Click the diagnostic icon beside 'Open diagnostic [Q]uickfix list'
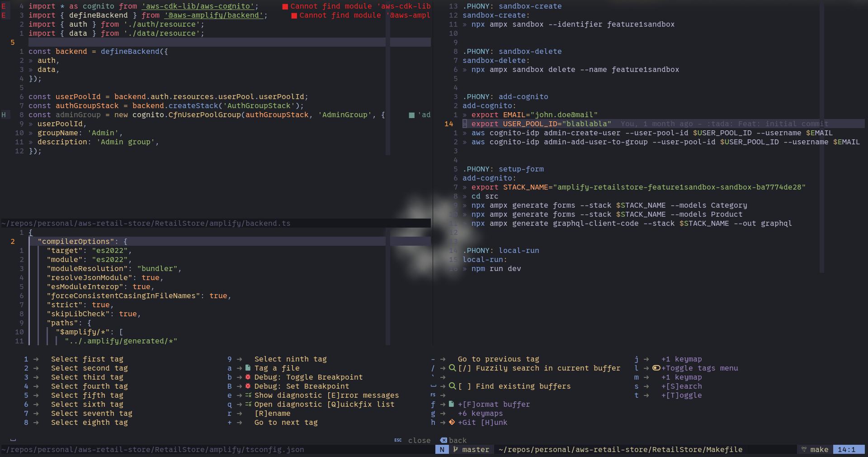868x457 pixels. [x=248, y=404]
